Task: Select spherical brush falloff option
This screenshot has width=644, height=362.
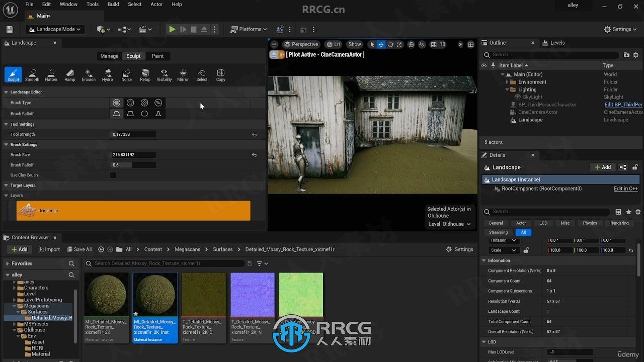Action: 144,114
